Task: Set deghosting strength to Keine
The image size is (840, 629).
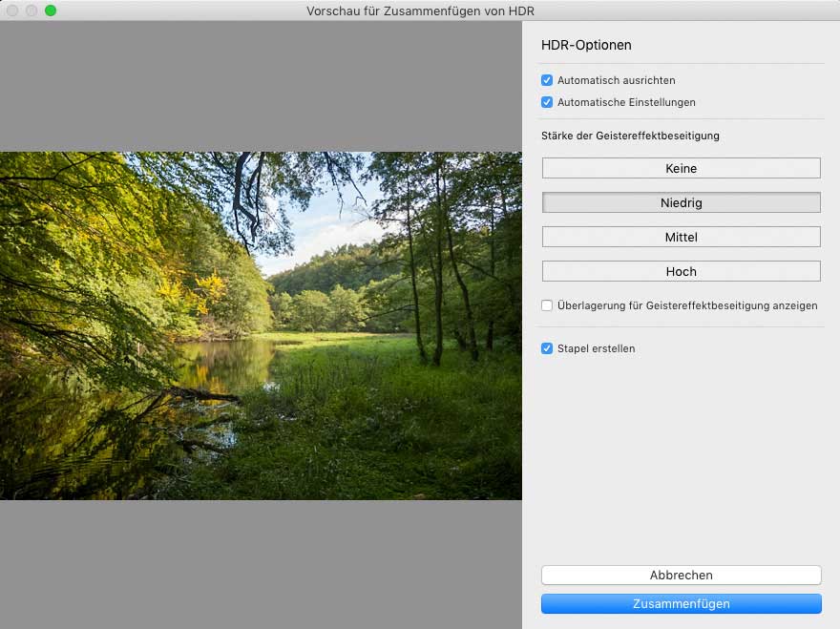Action: tap(681, 168)
